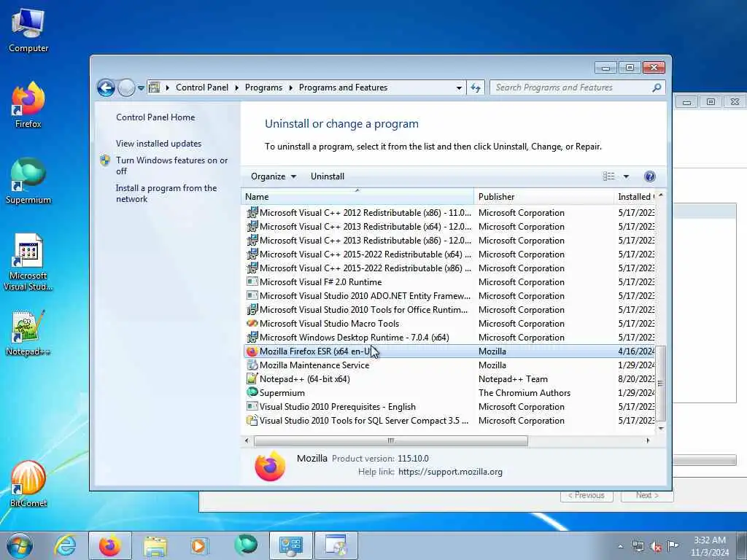Click the horizontal scrollbar thumb
Image resolution: width=747 pixels, height=560 pixels.
pyautogui.click(x=391, y=441)
